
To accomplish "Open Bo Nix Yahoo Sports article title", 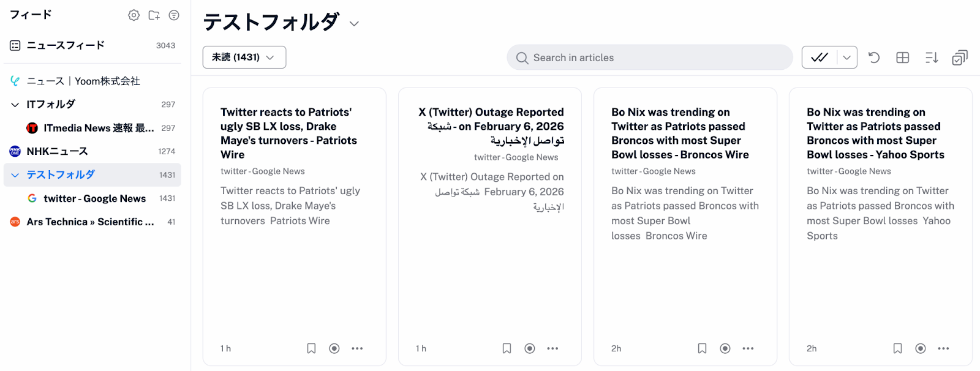I will (x=875, y=133).
